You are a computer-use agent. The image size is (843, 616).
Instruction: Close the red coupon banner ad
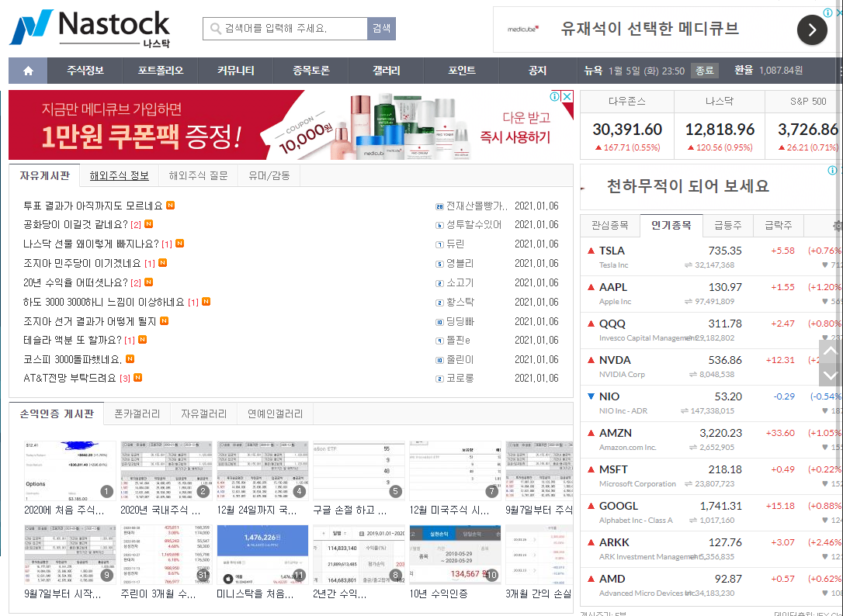tap(567, 97)
